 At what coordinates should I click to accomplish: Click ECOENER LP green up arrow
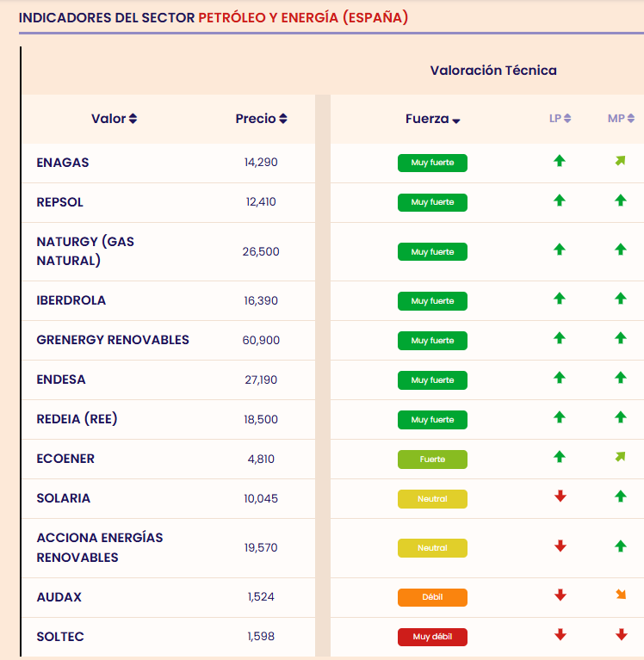tap(560, 457)
